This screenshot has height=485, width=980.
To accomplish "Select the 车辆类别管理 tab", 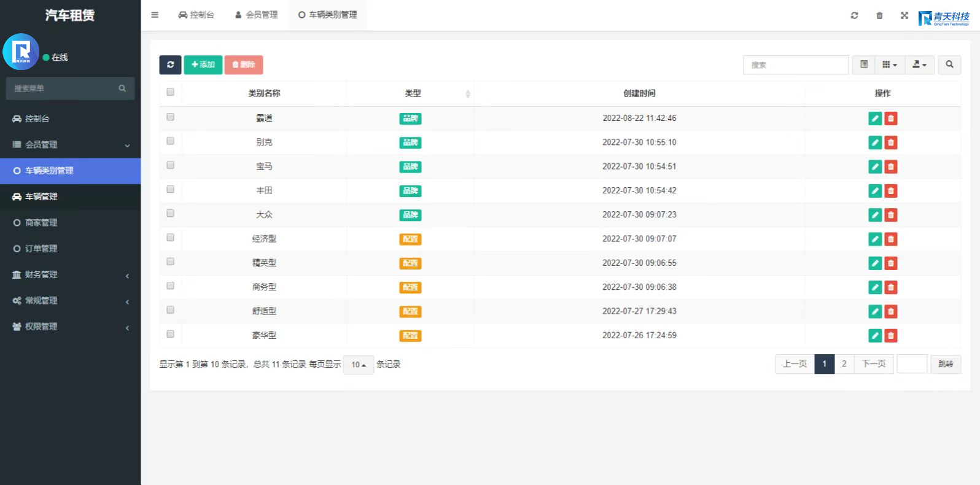I will tap(327, 15).
